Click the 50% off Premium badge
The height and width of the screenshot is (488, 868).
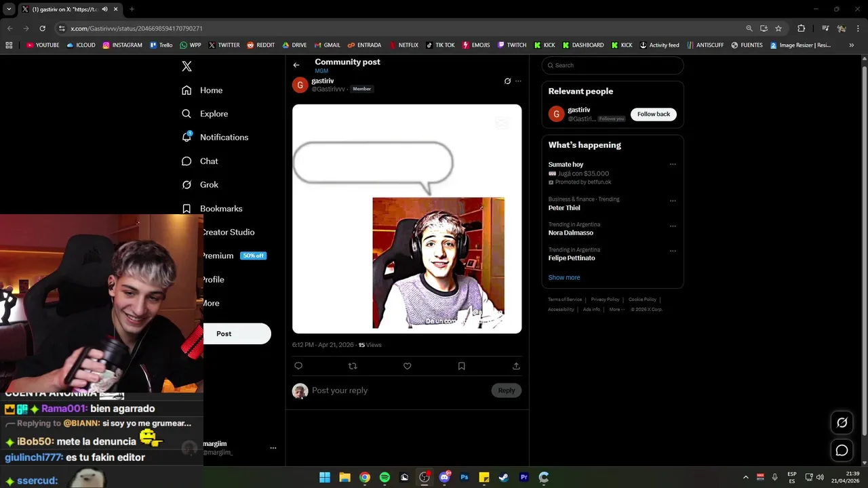point(254,256)
